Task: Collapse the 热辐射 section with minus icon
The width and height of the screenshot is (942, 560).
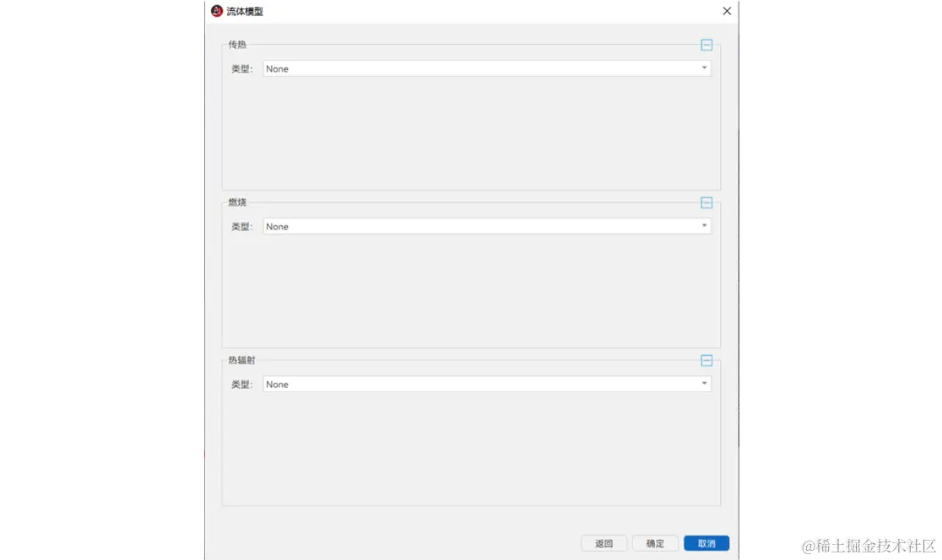Action: [706, 361]
